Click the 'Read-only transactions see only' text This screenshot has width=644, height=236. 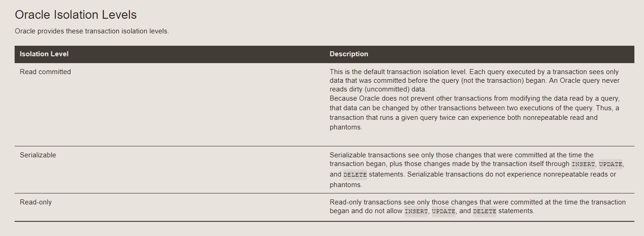click(x=478, y=207)
